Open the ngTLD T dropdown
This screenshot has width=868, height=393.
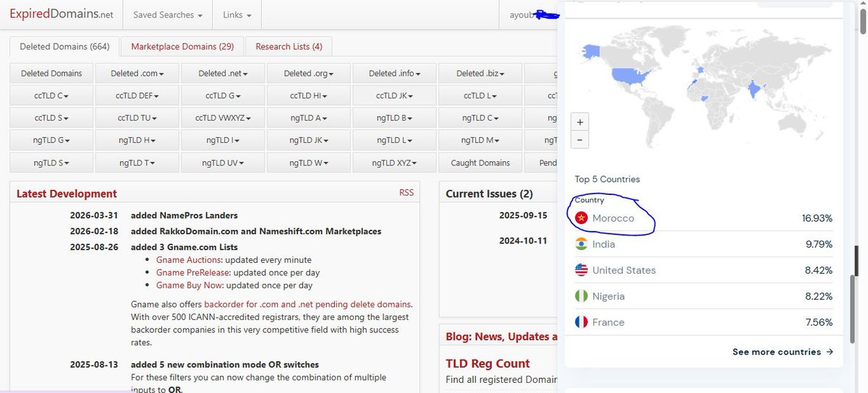click(x=137, y=163)
